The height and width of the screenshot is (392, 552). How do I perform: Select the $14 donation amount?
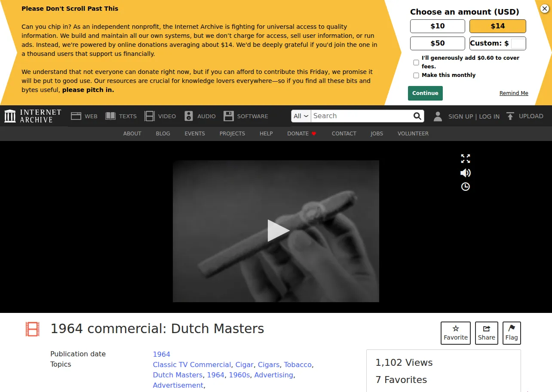[x=498, y=26]
